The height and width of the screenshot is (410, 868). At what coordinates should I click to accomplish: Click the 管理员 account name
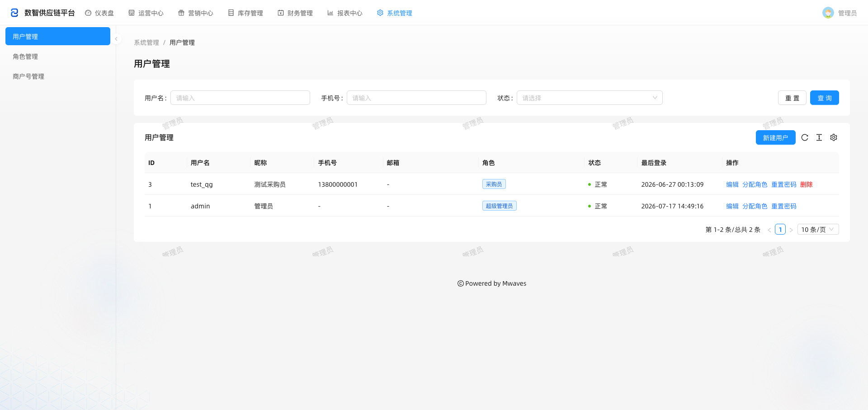coord(848,13)
